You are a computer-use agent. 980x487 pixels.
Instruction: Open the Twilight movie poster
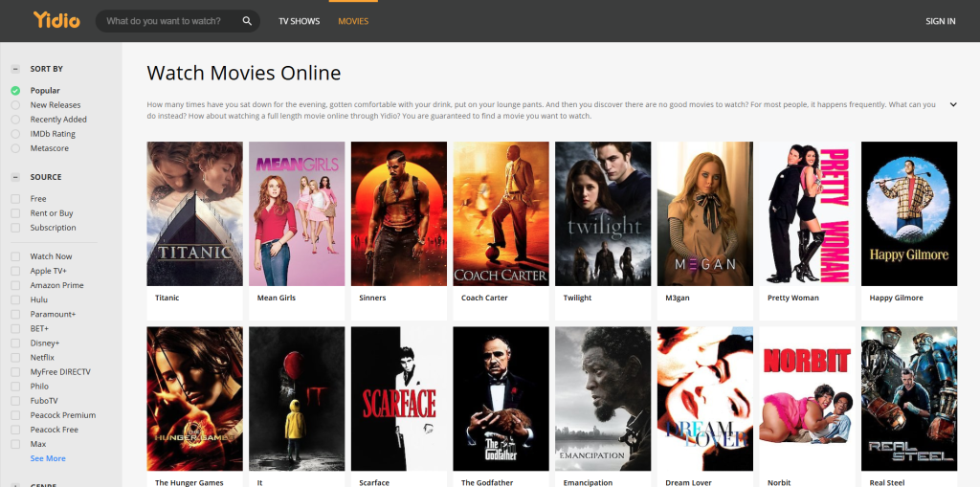tap(603, 213)
